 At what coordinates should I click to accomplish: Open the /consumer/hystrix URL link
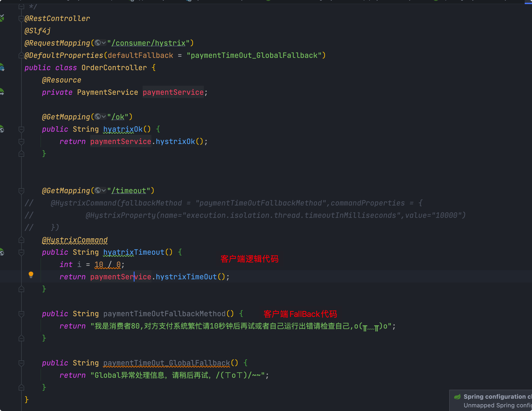(148, 43)
